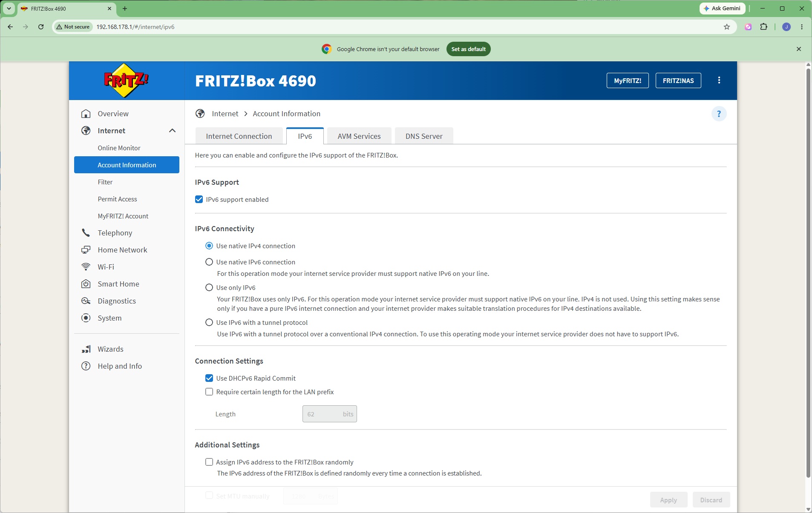Click the MyFRITZ! header button

click(x=628, y=80)
